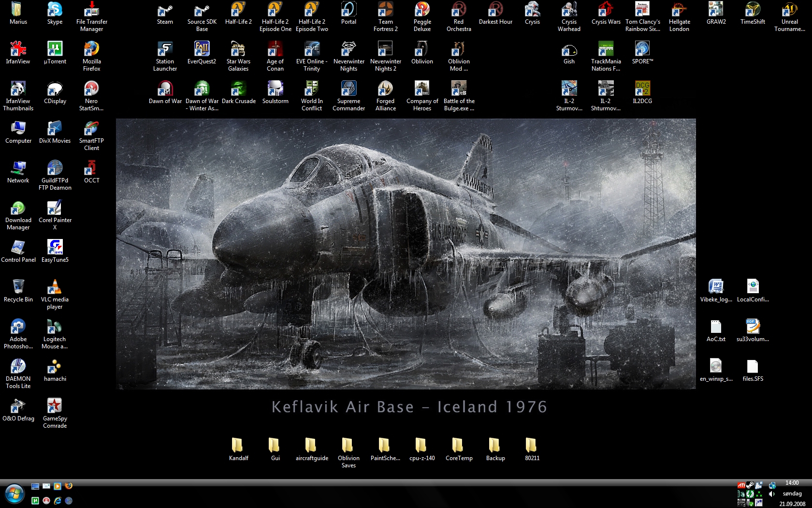812x508 pixels.
Task: Open the Steam desktop shortcut
Action: (165, 11)
